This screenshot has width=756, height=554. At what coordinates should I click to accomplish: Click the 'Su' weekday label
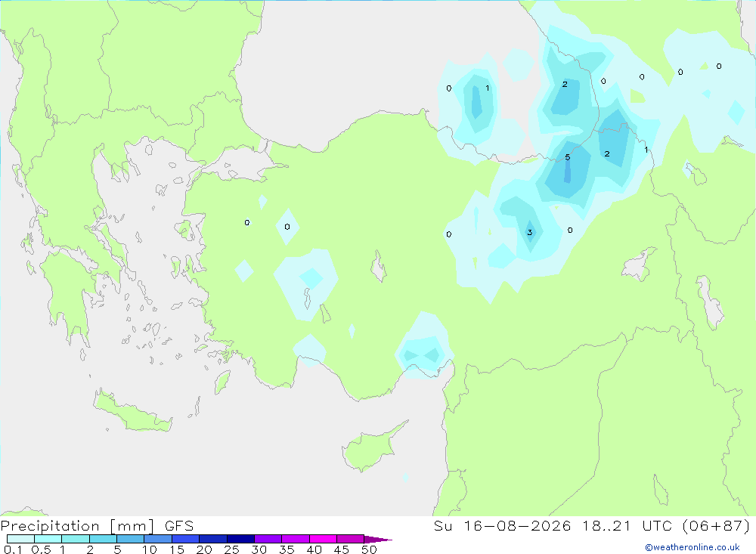click(443, 525)
